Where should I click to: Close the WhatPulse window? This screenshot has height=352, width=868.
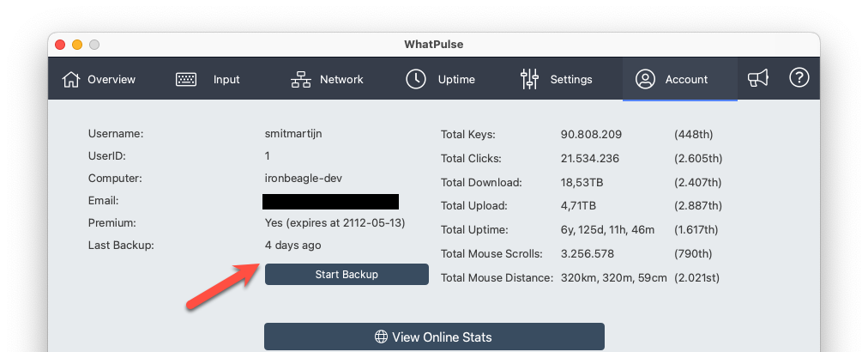click(x=60, y=45)
